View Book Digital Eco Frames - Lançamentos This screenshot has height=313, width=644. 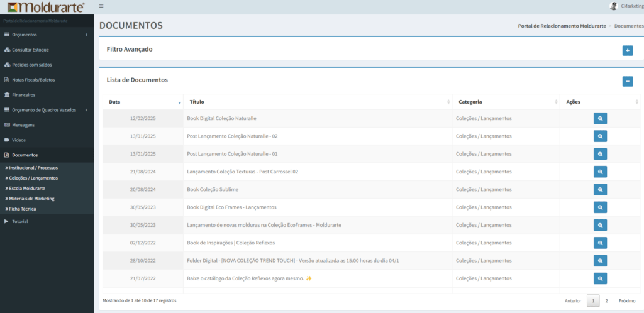(x=600, y=207)
